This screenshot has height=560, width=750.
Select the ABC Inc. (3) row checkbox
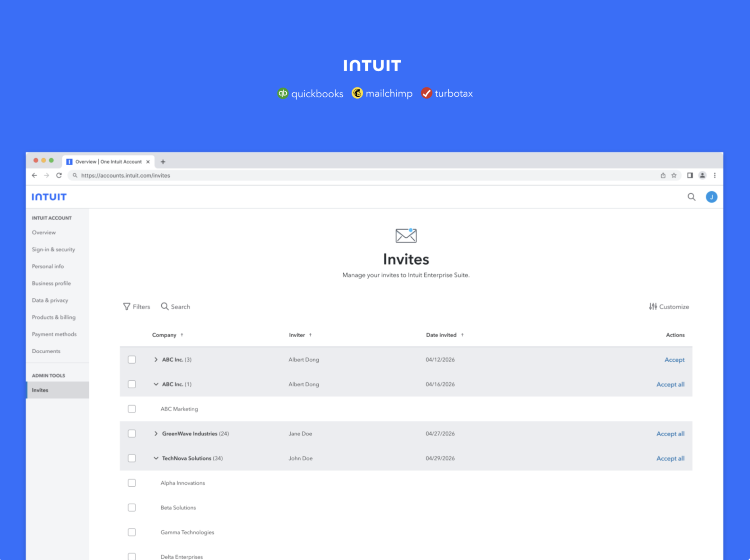click(x=132, y=359)
